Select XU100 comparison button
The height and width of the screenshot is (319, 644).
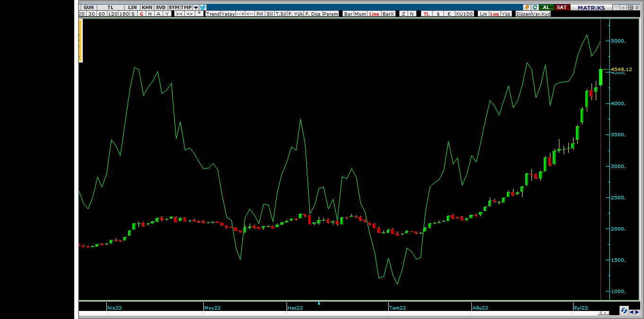click(x=464, y=14)
